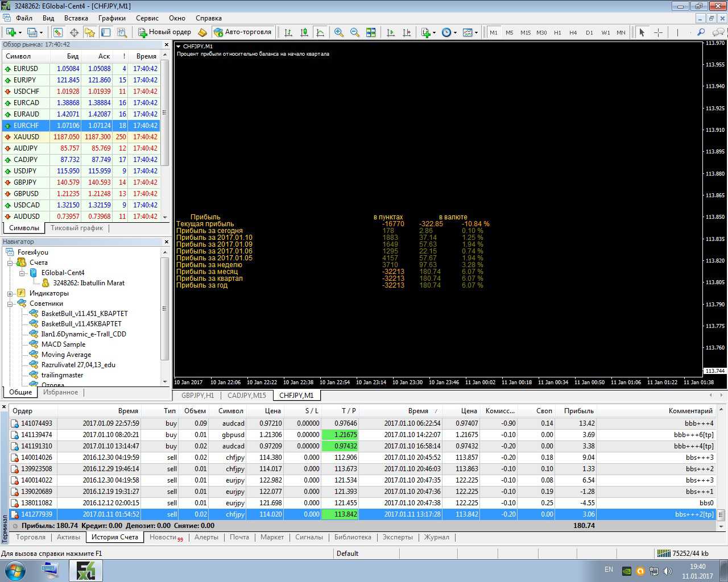
Task: Open the Графики menu
Action: pyautogui.click(x=111, y=18)
